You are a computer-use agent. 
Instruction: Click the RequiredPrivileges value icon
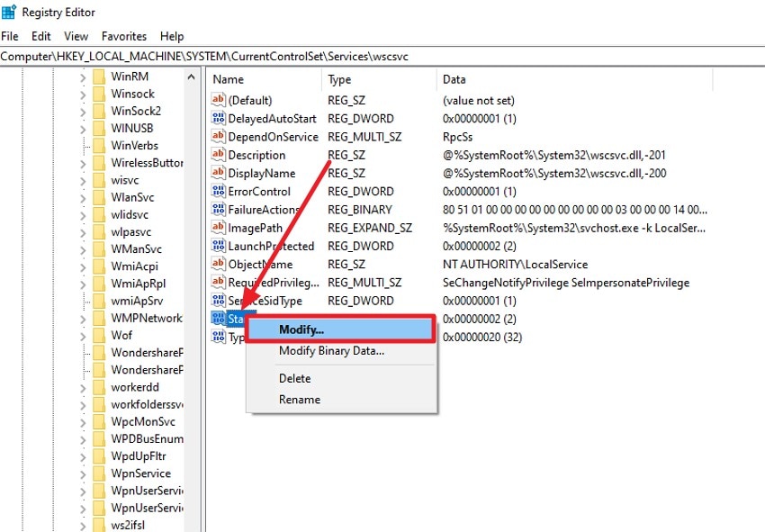tap(218, 282)
